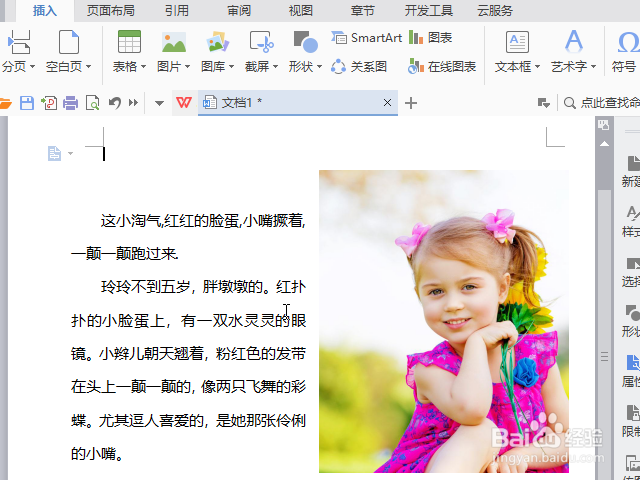
Task: Click the text box (文本框) icon
Action: tap(517, 42)
